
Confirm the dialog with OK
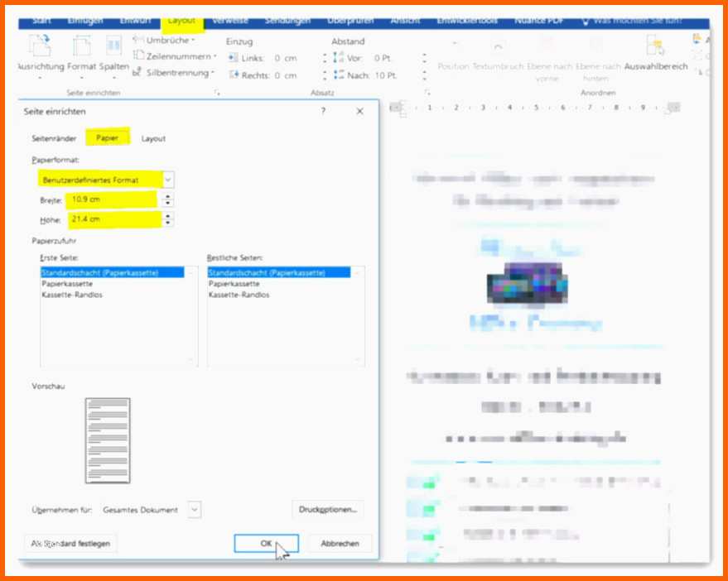pos(266,544)
